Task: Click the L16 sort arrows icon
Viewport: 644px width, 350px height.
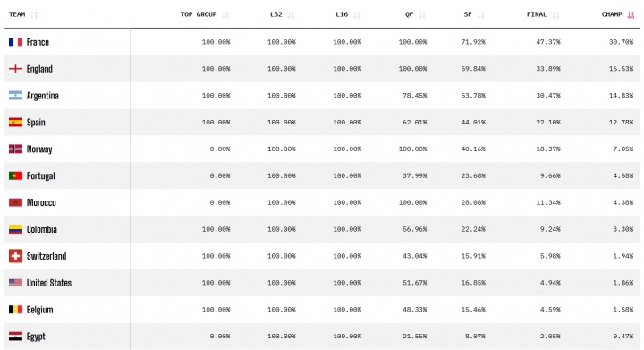Action: pyautogui.click(x=357, y=15)
